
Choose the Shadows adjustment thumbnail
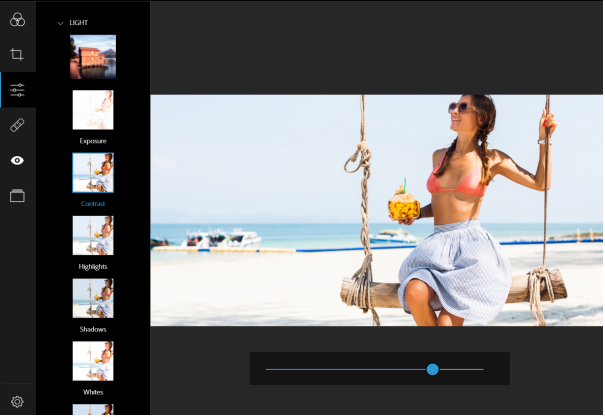[93, 298]
